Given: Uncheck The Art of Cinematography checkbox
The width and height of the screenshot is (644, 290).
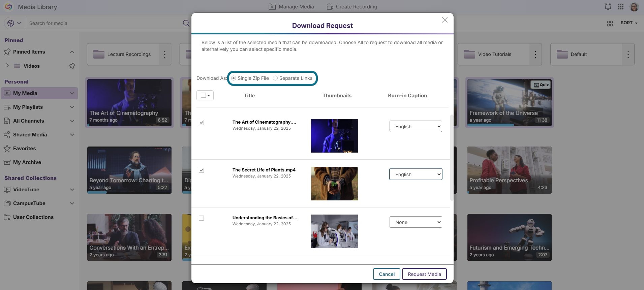Looking at the screenshot, I should 201,122.
